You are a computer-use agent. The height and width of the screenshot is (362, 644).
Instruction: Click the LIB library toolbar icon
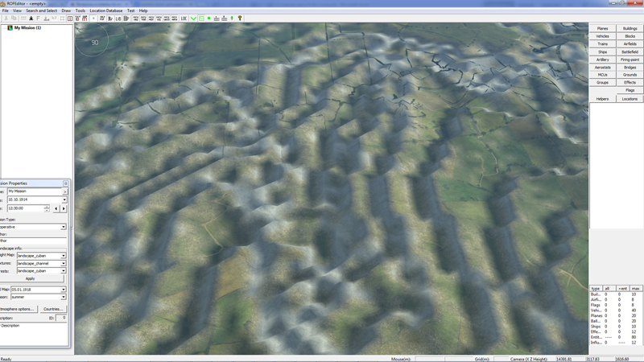point(118,18)
